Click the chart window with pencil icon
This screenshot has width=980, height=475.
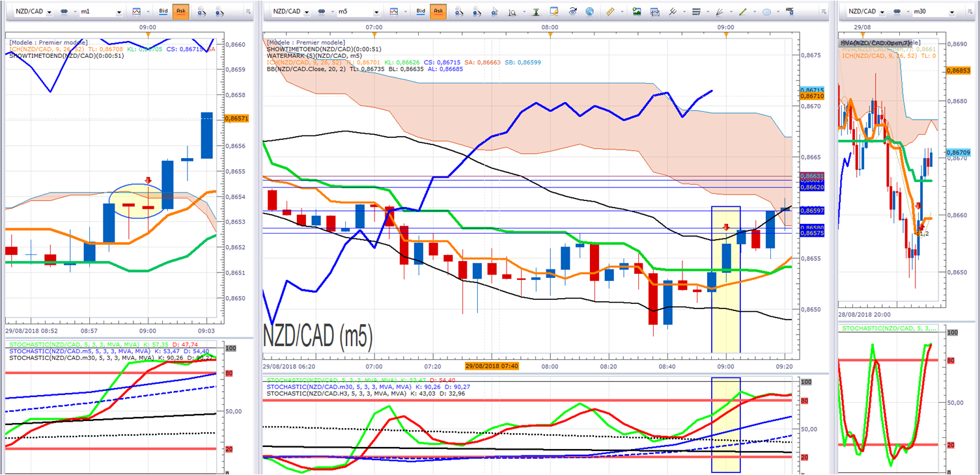(554, 11)
